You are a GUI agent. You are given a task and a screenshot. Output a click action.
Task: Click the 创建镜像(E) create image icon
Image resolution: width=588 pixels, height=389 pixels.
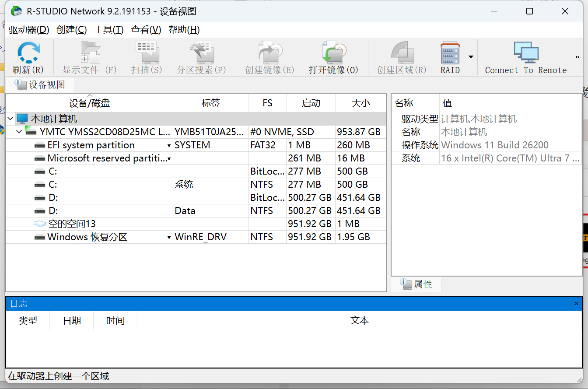pyautogui.click(x=270, y=53)
